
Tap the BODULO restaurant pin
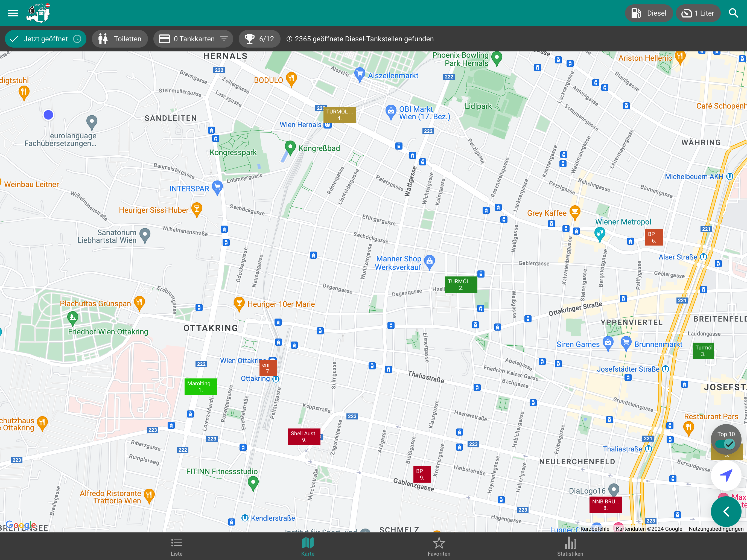tap(291, 79)
